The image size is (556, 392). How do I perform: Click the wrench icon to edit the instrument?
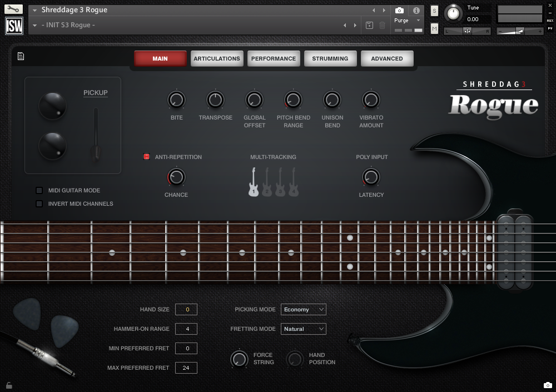[14, 9]
